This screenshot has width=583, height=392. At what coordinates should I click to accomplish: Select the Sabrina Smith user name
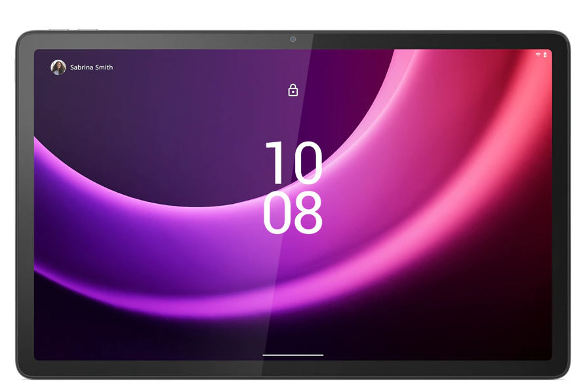click(x=91, y=68)
